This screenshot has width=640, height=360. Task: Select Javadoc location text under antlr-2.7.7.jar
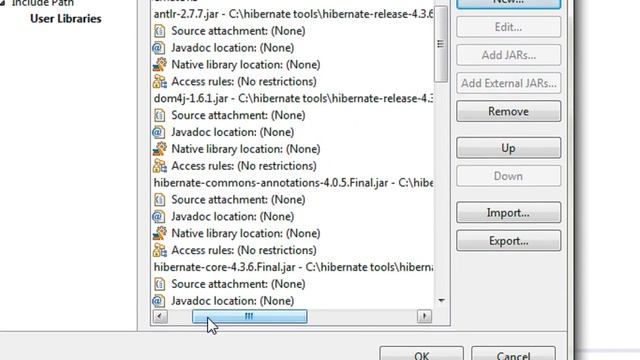click(233, 48)
